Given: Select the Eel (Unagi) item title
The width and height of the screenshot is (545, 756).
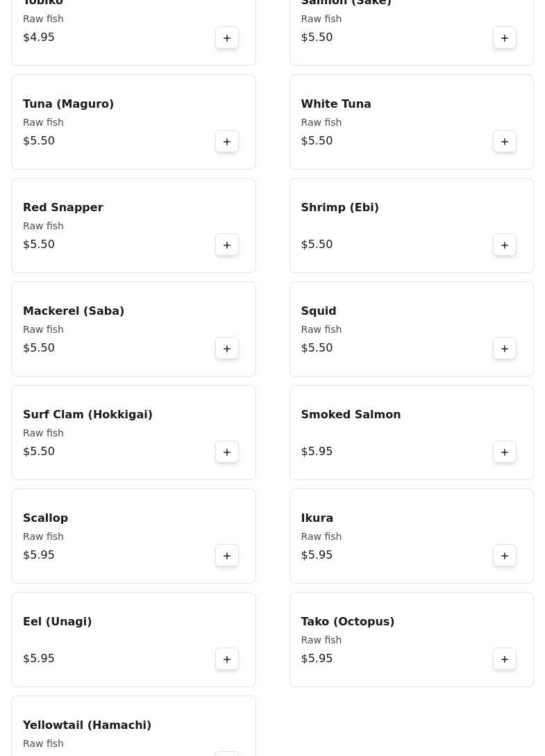Looking at the screenshot, I should (57, 621).
